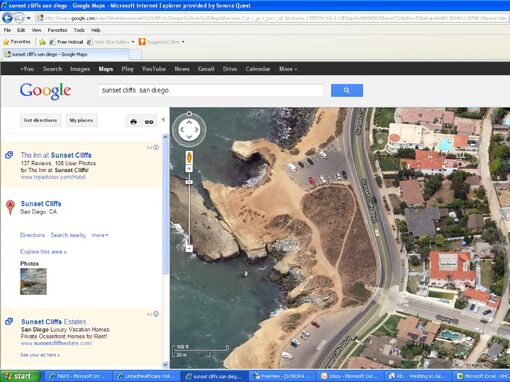Pan the map down with the compass arrow
This screenshot has width=510, height=382.
[189, 137]
